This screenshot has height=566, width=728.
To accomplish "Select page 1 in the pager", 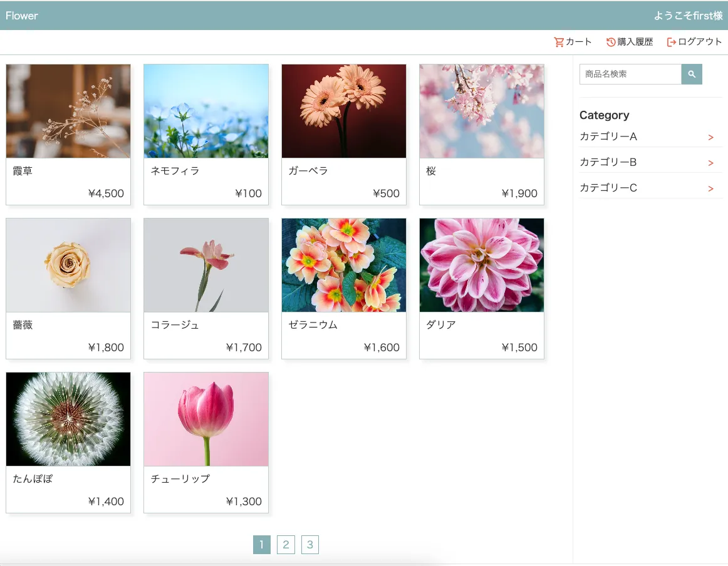I will (x=261, y=545).
